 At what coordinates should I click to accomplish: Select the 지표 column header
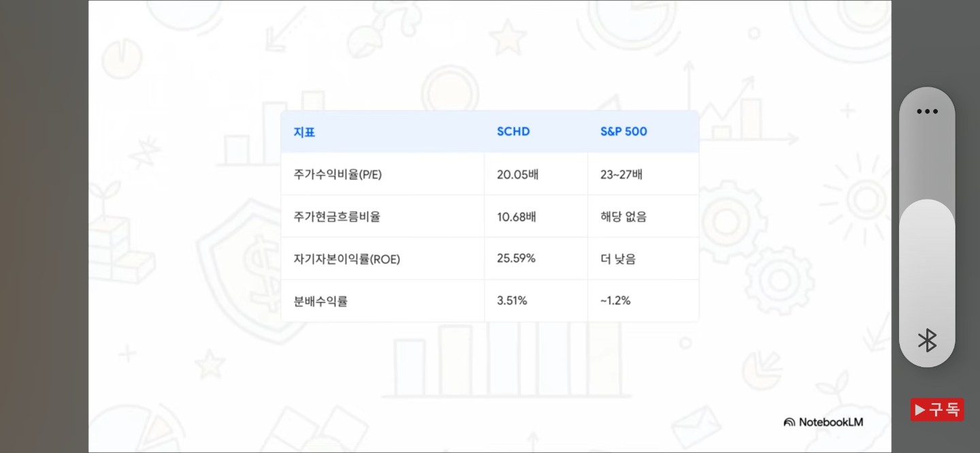pyautogui.click(x=304, y=132)
